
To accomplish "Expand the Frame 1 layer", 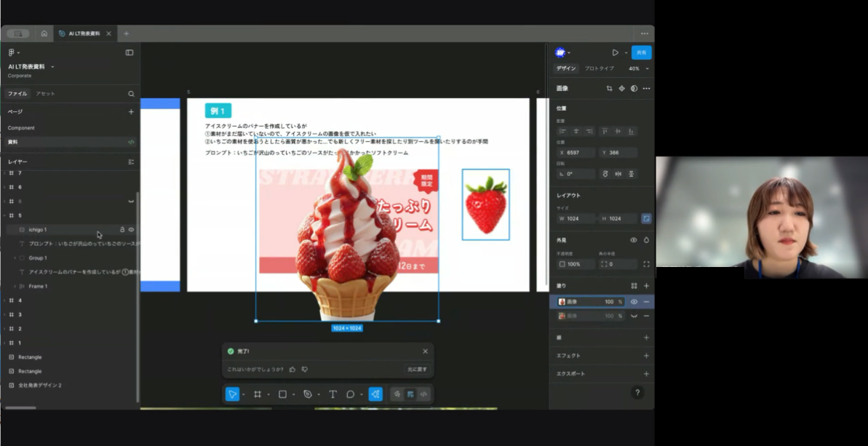I will pos(15,286).
